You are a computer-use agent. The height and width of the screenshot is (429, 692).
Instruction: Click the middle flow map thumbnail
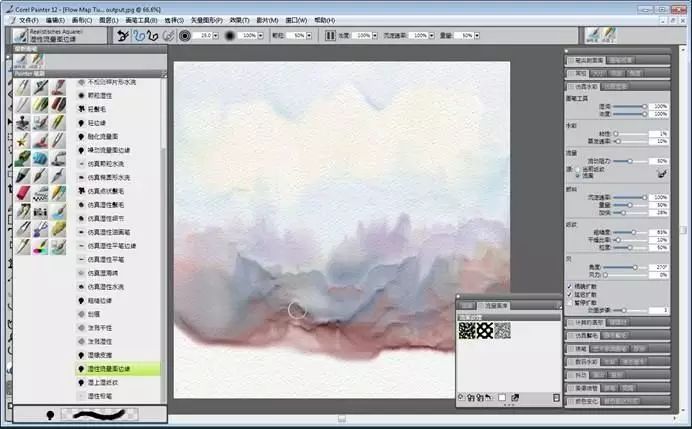click(485, 330)
